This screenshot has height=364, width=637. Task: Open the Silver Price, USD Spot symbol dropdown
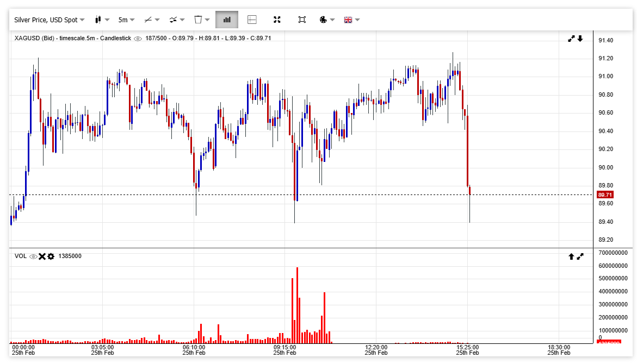[x=49, y=20]
